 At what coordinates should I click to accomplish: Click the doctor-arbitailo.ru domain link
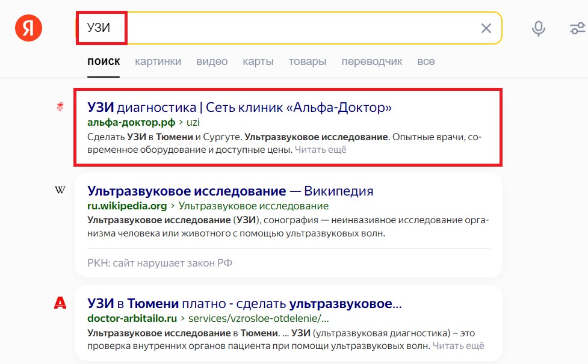pos(132,319)
